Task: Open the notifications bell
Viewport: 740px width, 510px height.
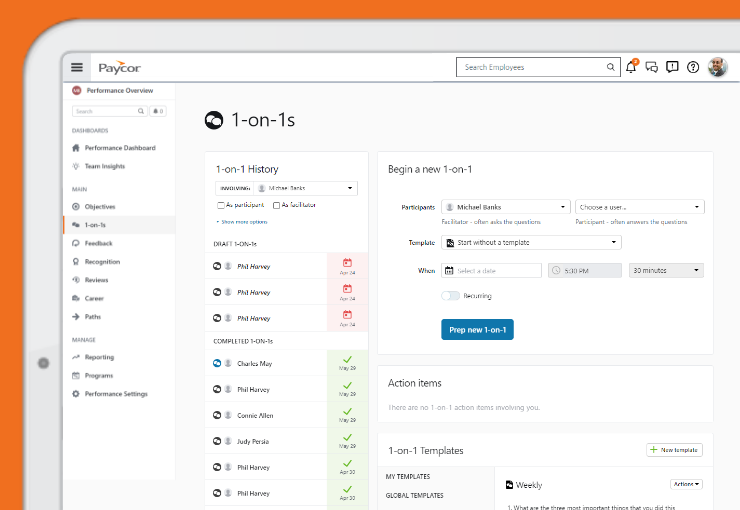Action: tap(631, 67)
